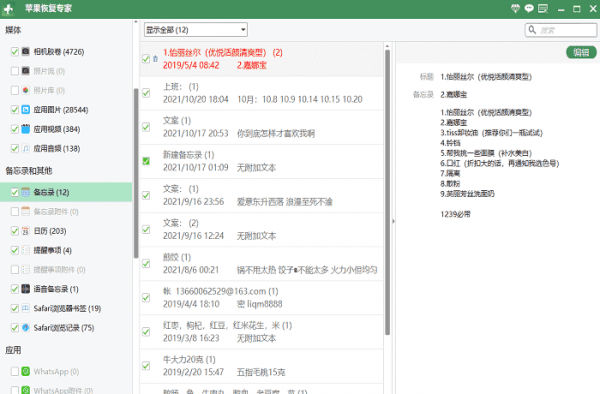Image resolution: width=600 pixels, height=394 pixels.
Task: Click the photo stream icon 照片流
Action: (x=25, y=71)
